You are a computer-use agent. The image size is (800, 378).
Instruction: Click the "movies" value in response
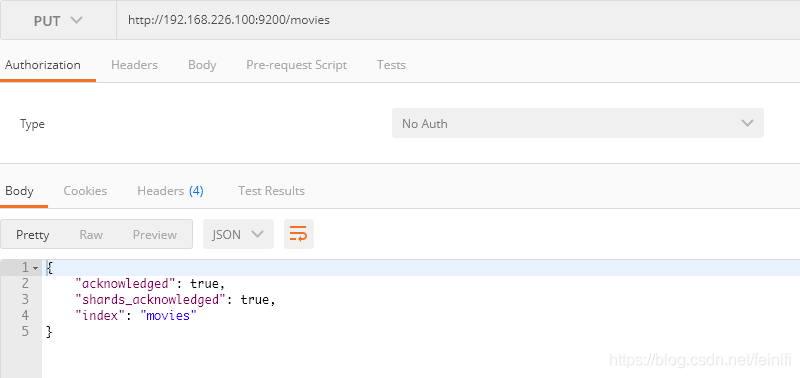pos(168,315)
